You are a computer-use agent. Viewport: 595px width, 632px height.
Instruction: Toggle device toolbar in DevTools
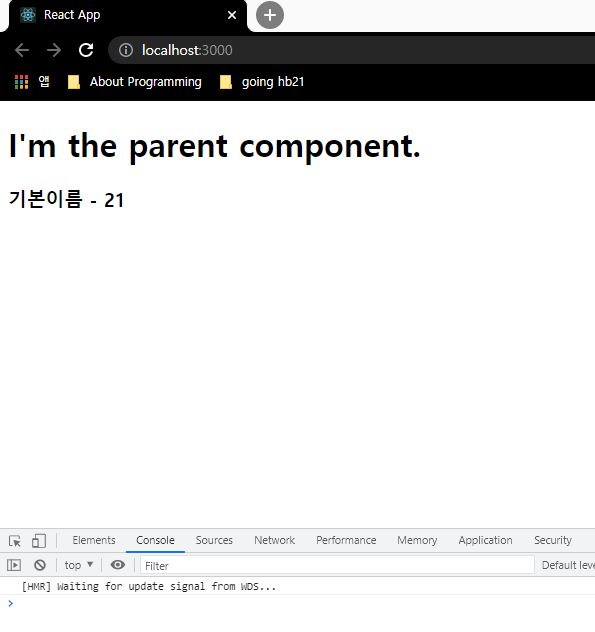[39, 541]
